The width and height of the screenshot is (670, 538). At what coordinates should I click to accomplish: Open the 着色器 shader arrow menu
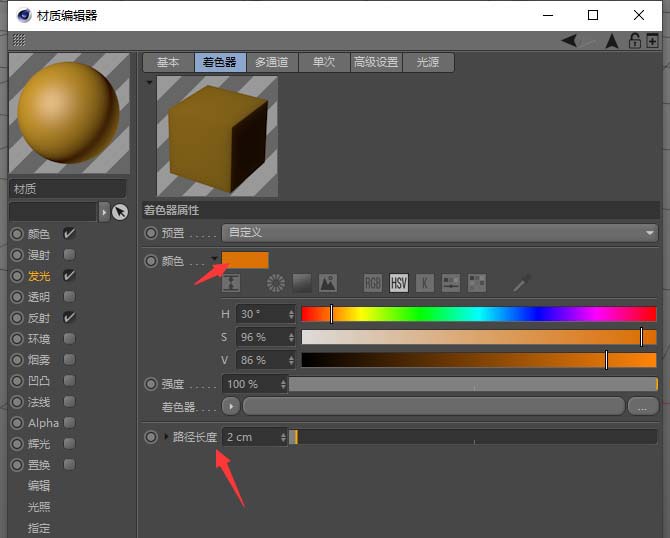pos(231,406)
